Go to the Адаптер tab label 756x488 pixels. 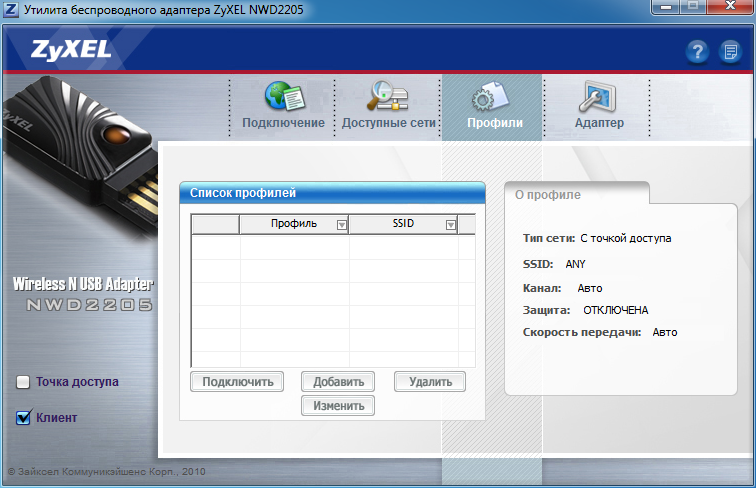pyautogui.click(x=599, y=123)
